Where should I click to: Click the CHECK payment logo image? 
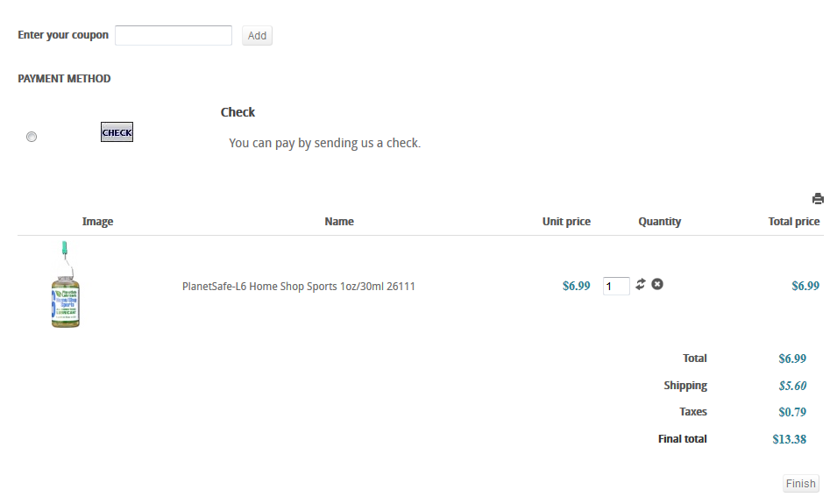tap(117, 131)
